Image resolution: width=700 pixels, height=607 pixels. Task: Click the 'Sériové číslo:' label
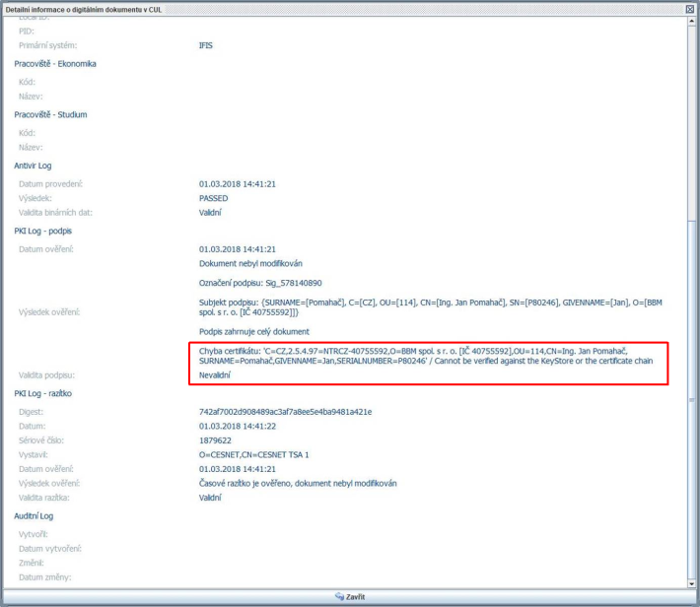(x=41, y=440)
